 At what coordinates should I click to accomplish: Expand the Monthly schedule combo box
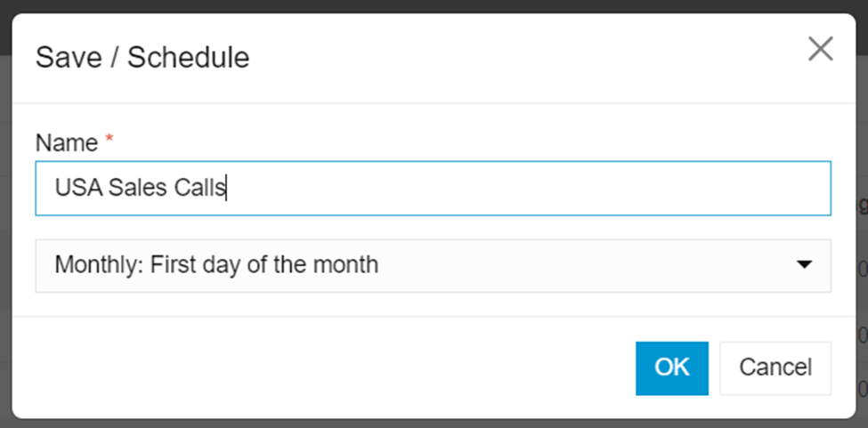(x=433, y=265)
